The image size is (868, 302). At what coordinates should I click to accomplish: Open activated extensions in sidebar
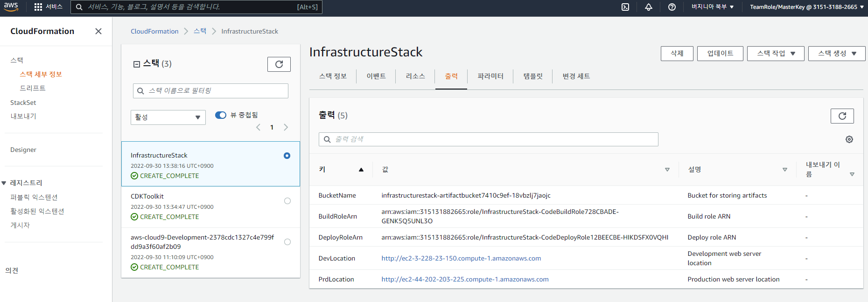click(x=37, y=212)
